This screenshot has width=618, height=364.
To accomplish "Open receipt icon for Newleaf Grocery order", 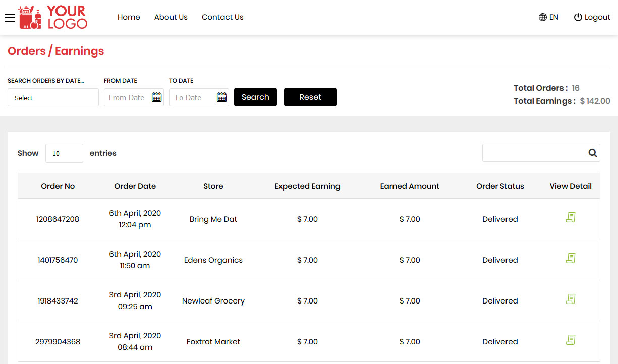I will (x=571, y=299).
